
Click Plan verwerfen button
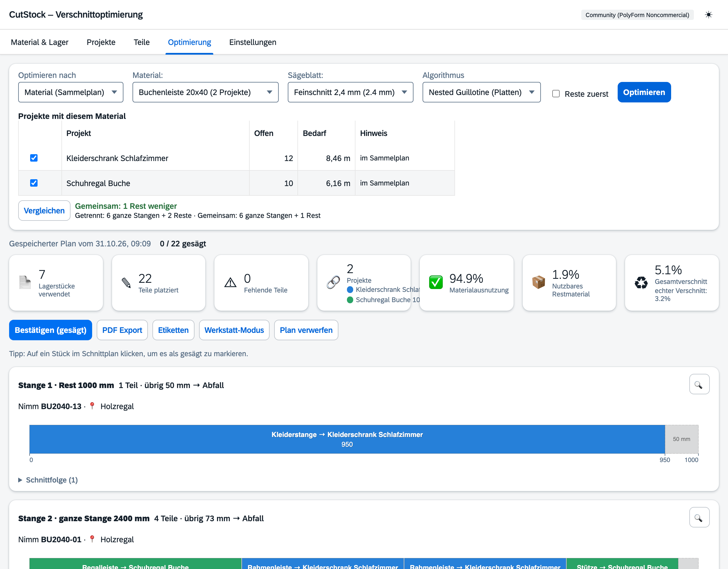click(306, 330)
